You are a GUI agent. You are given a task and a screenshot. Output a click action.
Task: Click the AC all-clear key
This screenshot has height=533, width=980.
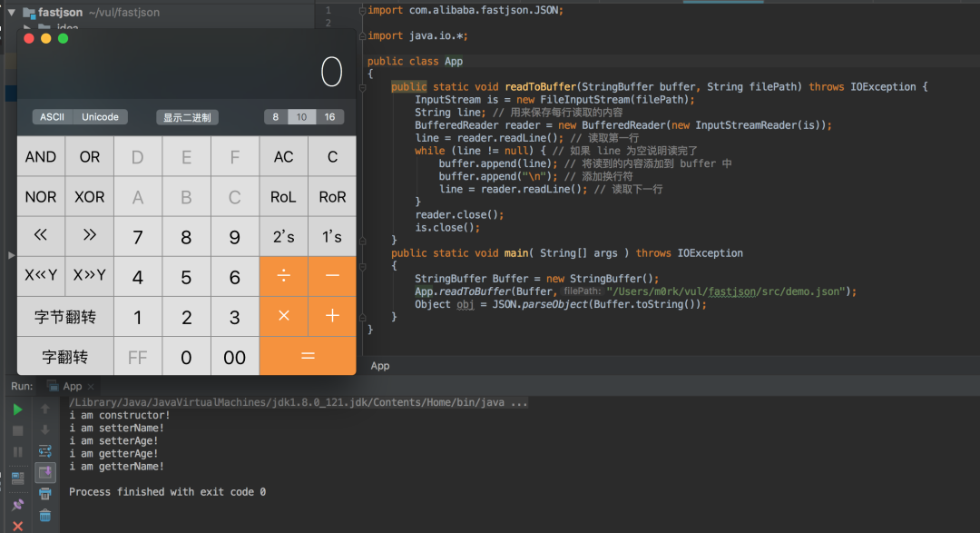[284, 156]
